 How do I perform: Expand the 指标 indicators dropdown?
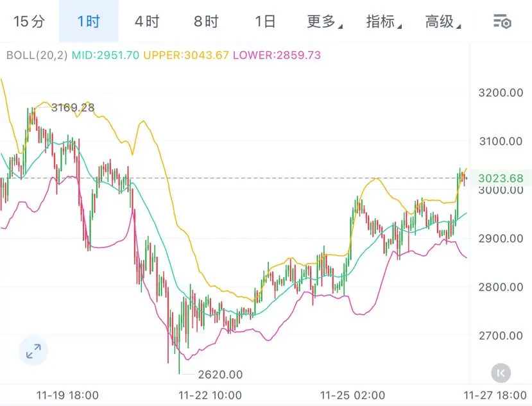click(384, 21)
